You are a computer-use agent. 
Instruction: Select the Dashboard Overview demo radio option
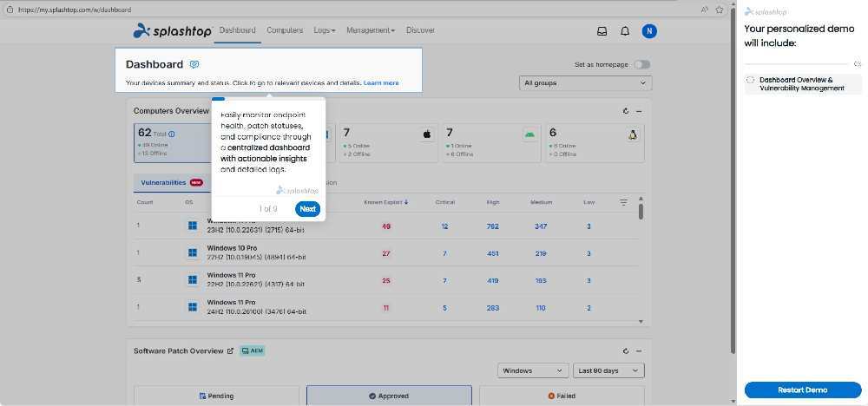coord(751,80)
